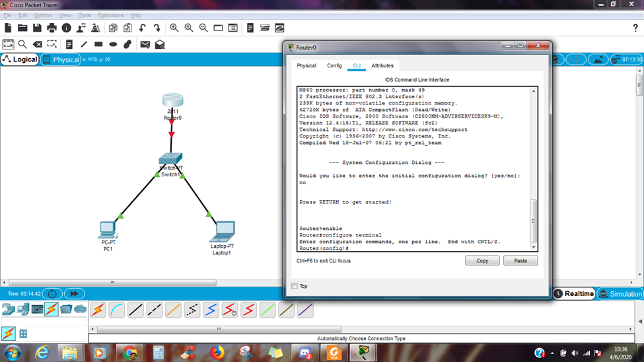
Task: Paste using toolbar clipboard icon
Action: coord(127,28)
